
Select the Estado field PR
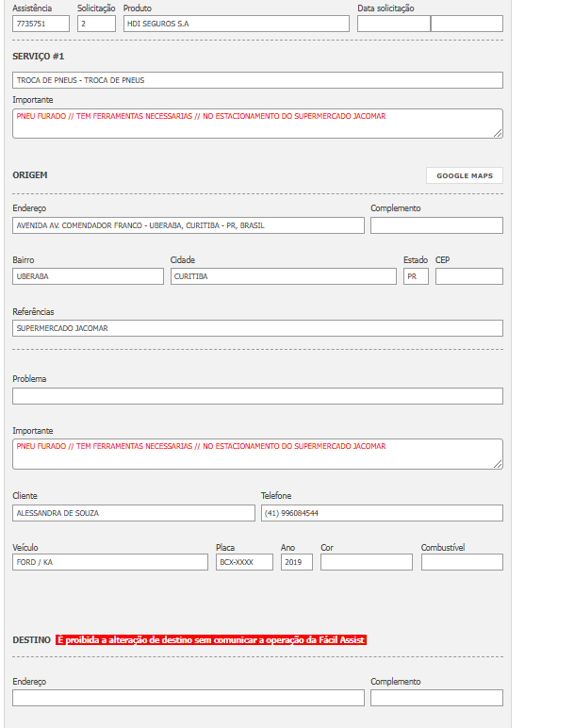pyautogui.click(x=416, y=276)
